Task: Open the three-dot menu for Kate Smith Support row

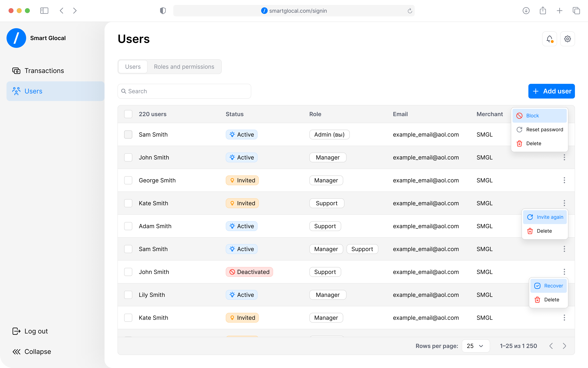Action: 564,203
